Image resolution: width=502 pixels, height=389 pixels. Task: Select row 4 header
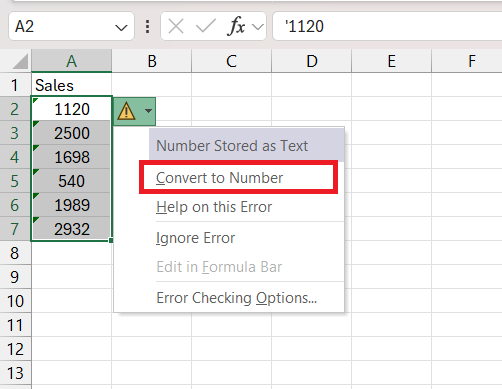coord(15,157)
